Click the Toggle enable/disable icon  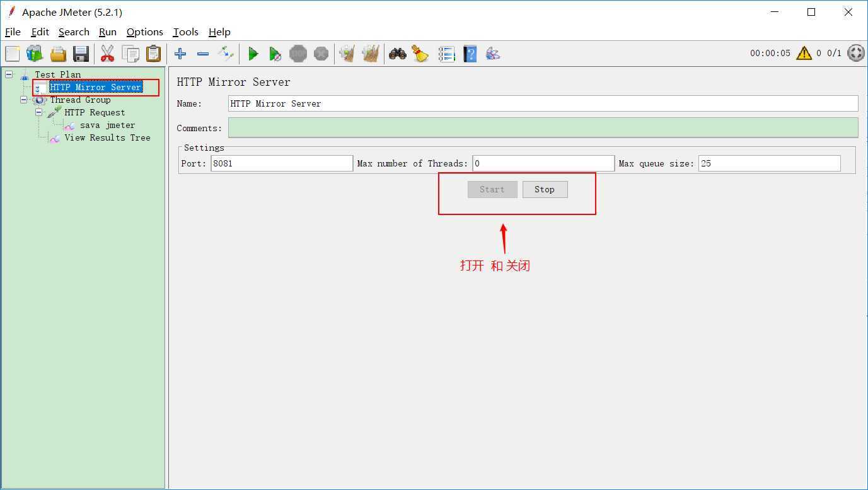226,54
